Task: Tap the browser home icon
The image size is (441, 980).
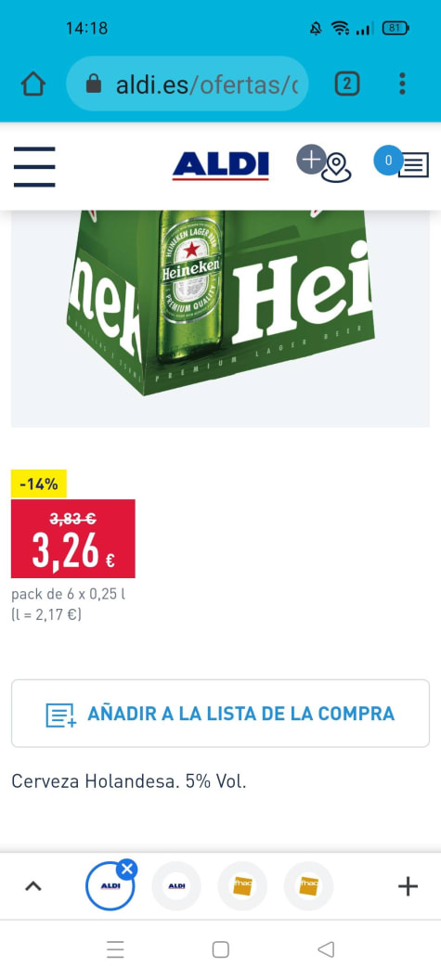Action: click(33, 84)
